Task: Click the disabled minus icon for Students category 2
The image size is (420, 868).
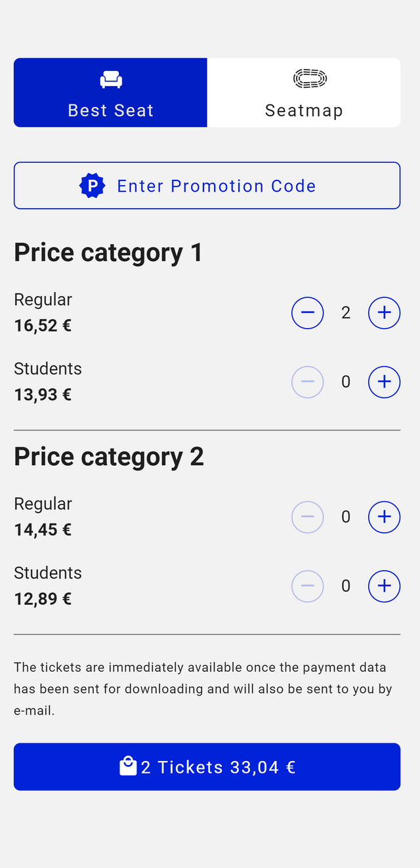Action: coord(308,586)
